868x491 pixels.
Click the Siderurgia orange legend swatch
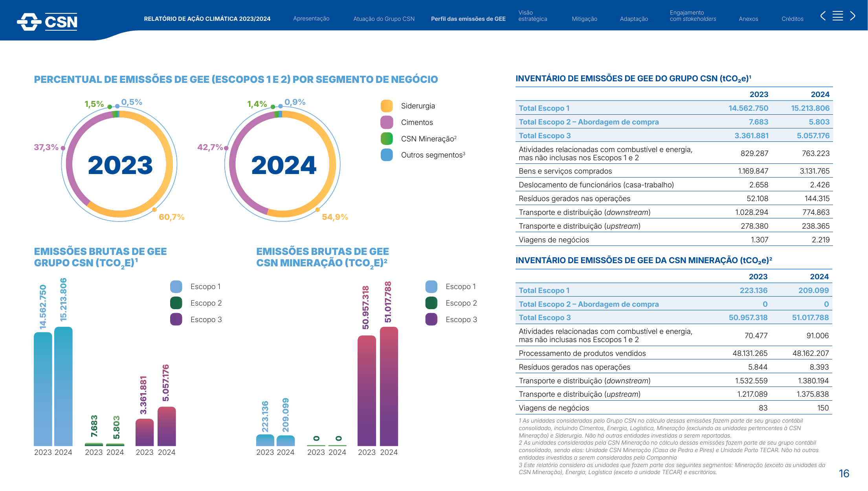click(x=387, y=106)
